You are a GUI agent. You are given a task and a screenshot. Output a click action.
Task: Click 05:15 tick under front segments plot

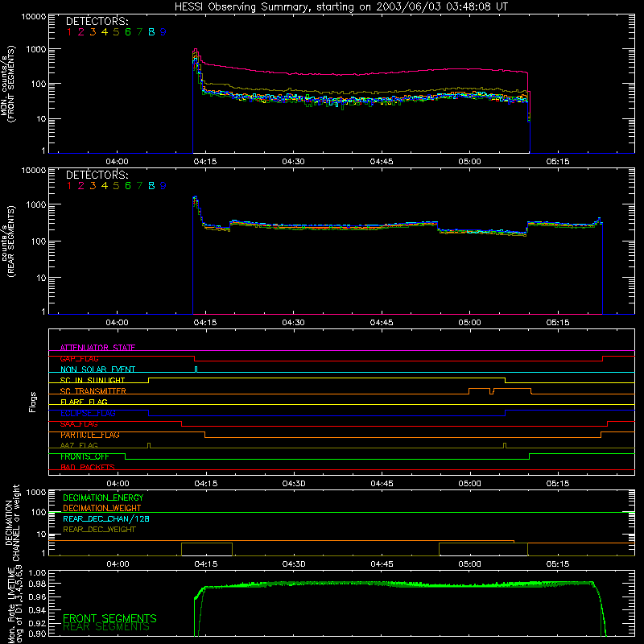tap(558, 162)
